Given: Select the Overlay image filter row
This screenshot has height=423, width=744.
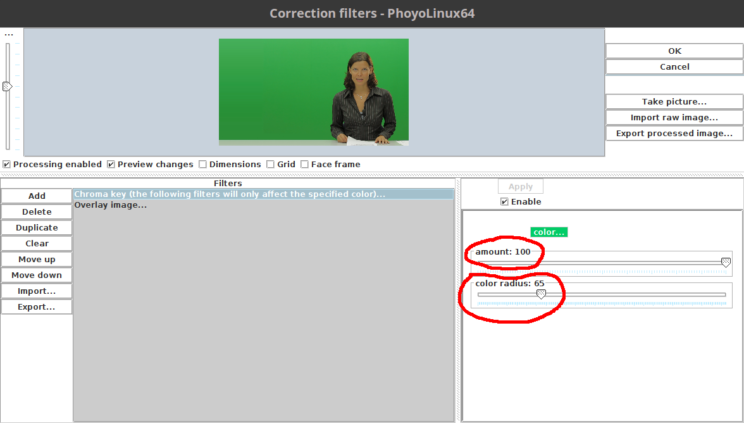Looking at the screenshot, I should [264, 205].
